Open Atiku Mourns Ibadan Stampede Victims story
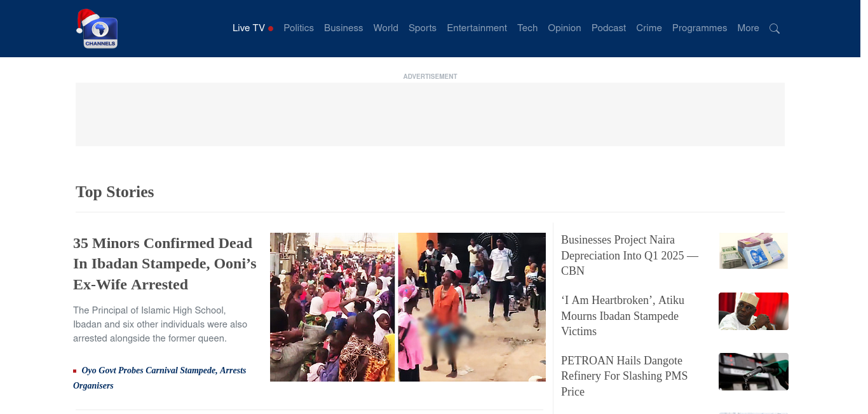This screenshot has height=414, width=868. click(x=623, y=316)
